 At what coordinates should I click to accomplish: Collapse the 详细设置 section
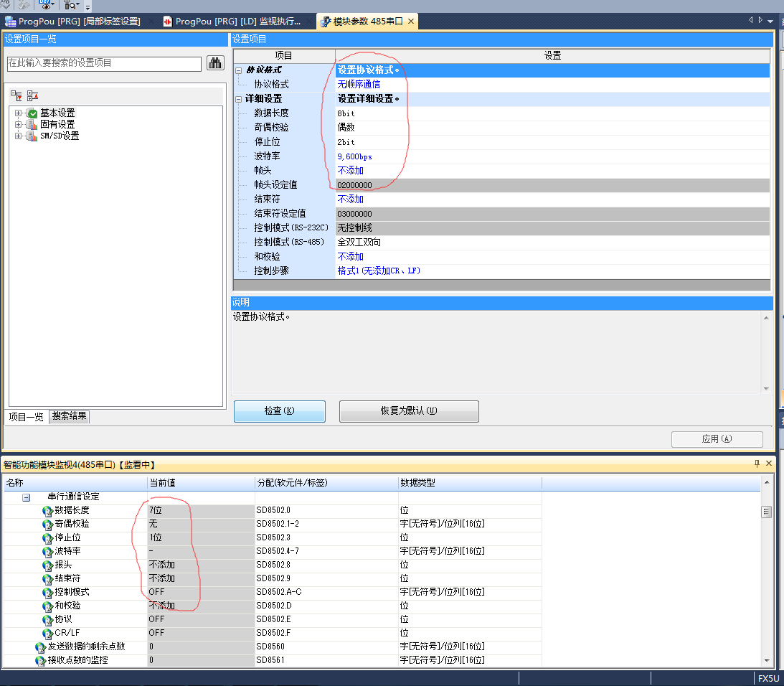(x=239, y=99)
